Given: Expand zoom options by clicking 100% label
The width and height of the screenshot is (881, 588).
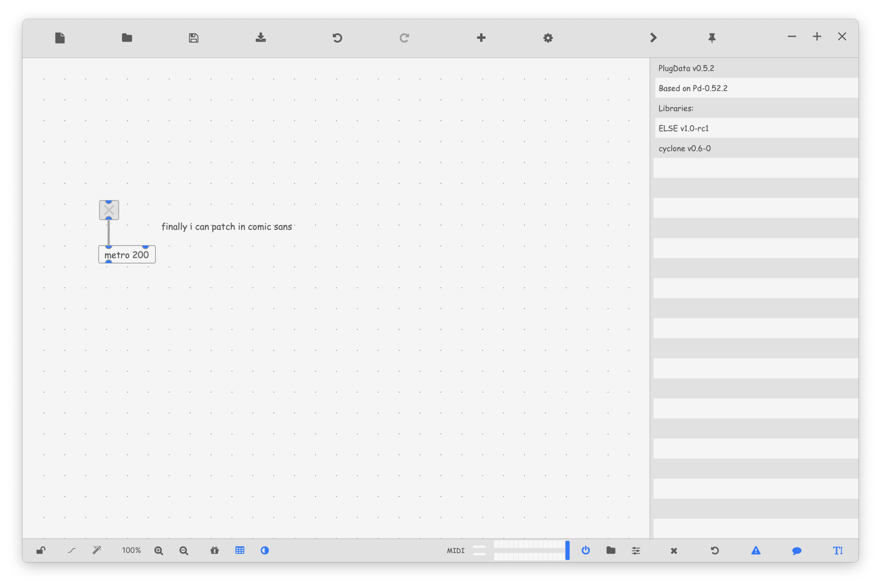Looking at the screenshot, I should point(131,550).
